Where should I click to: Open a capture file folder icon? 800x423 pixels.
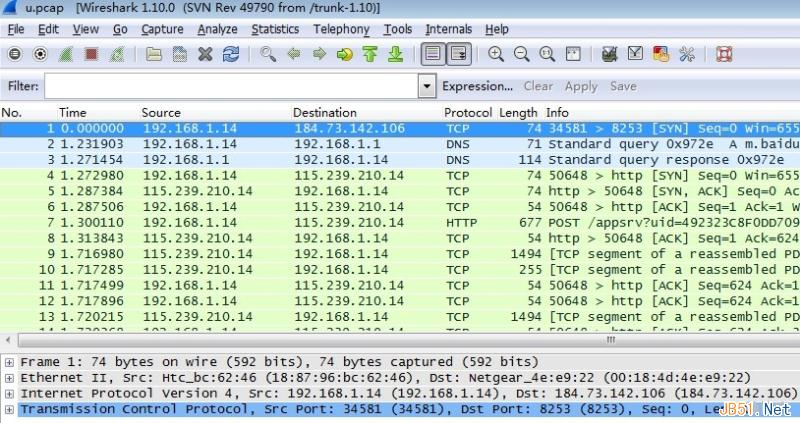154,54
